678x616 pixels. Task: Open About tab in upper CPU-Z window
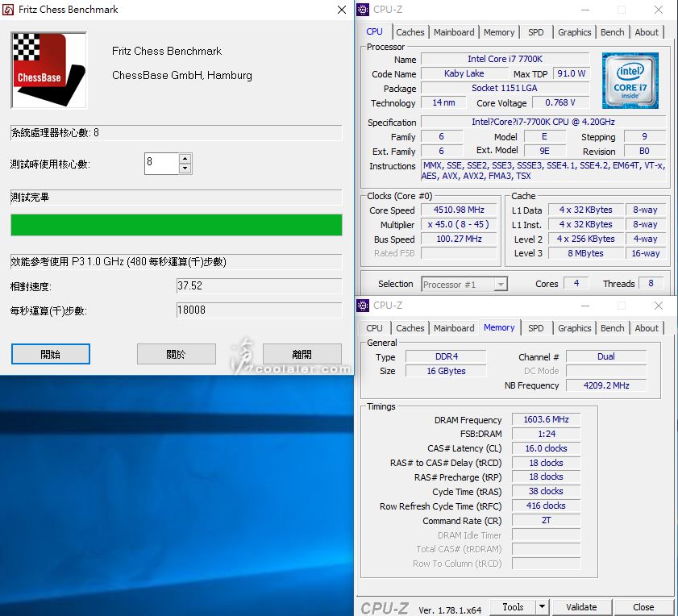[647, 32]
